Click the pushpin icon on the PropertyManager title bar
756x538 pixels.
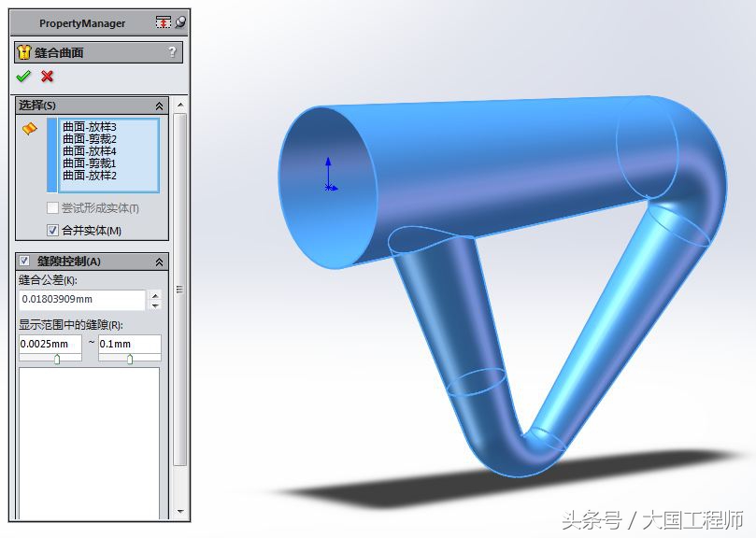pyautogui.click(x=162, y=21)
